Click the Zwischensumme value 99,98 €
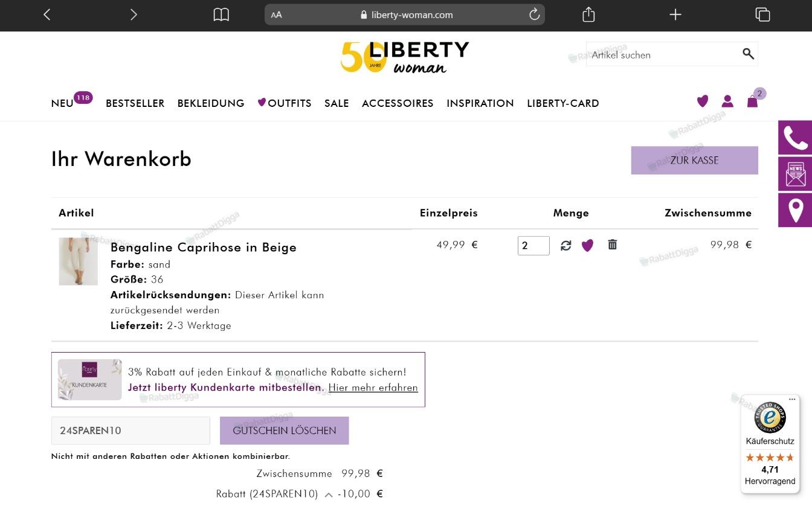This screenshot has width=812, height=509. (731, 245)
